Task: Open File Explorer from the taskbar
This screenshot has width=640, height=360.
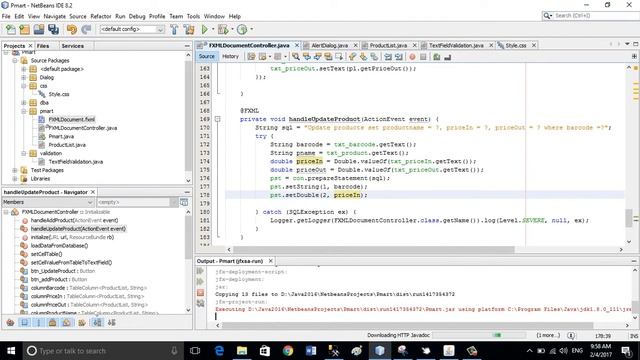Action: [x=242, y=351]
